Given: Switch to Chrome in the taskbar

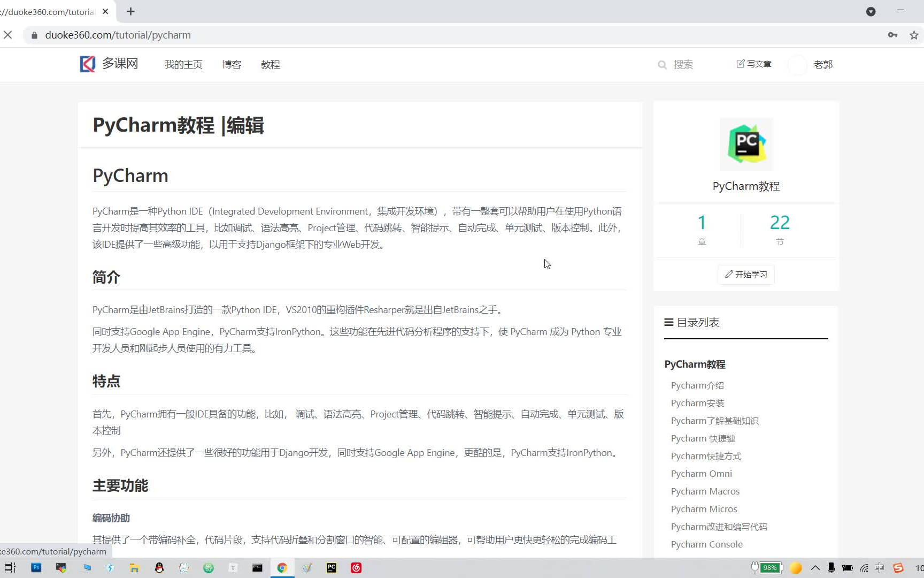Looking at the screenshot, I should [x=282, y=568].
